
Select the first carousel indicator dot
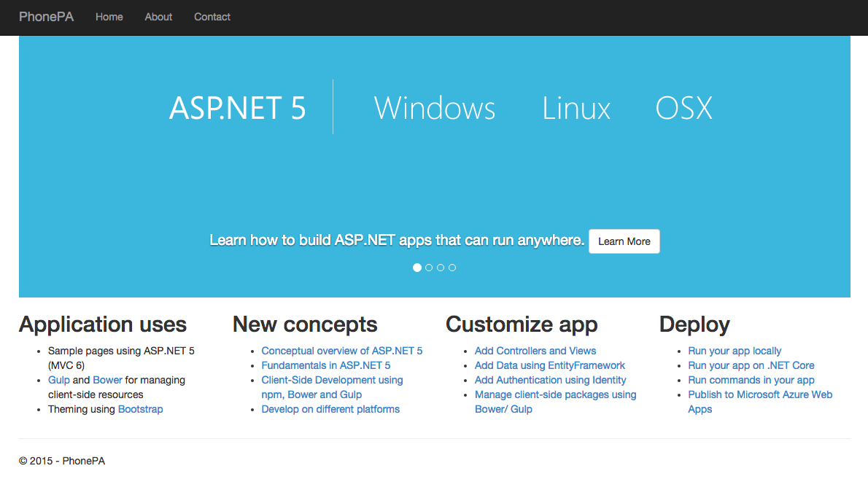tap(417, 268)
